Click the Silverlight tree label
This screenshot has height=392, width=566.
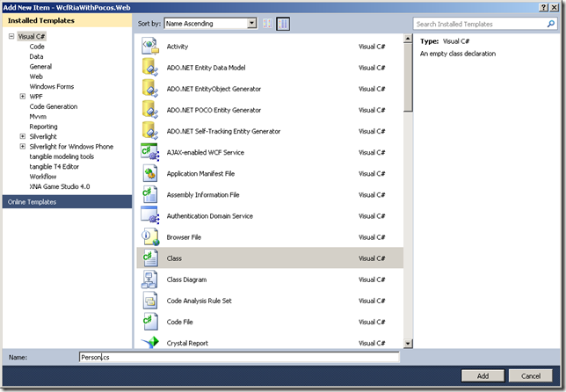click(43, 136)
